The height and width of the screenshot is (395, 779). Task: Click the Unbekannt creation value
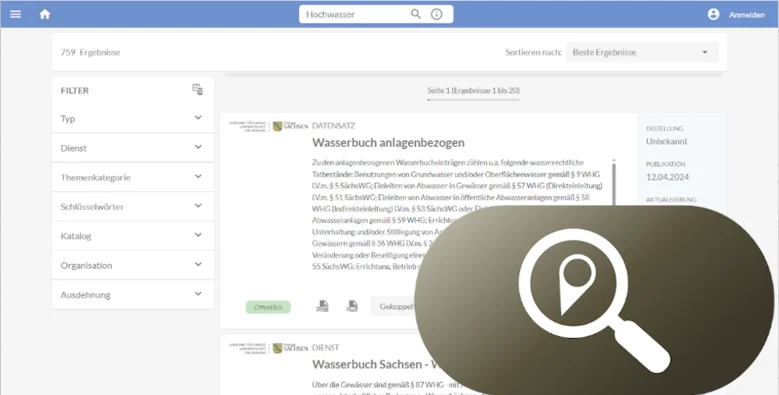[x=667, y=141]
